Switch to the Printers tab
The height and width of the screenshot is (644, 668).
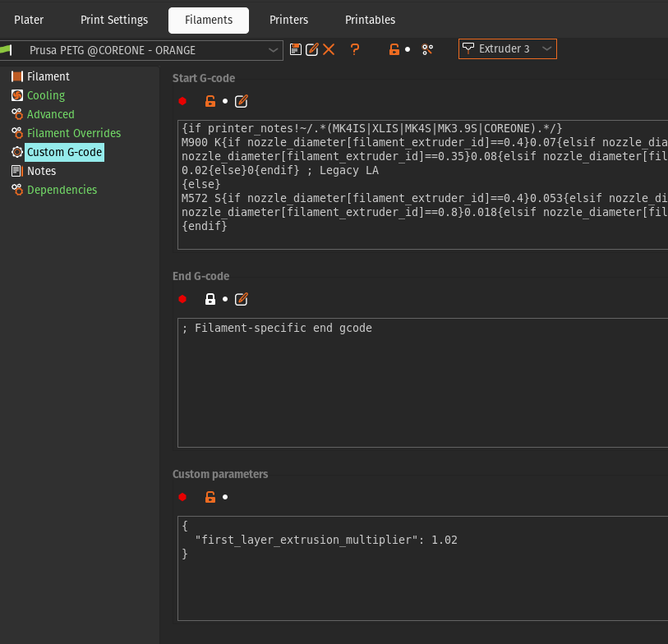point(288,20)
